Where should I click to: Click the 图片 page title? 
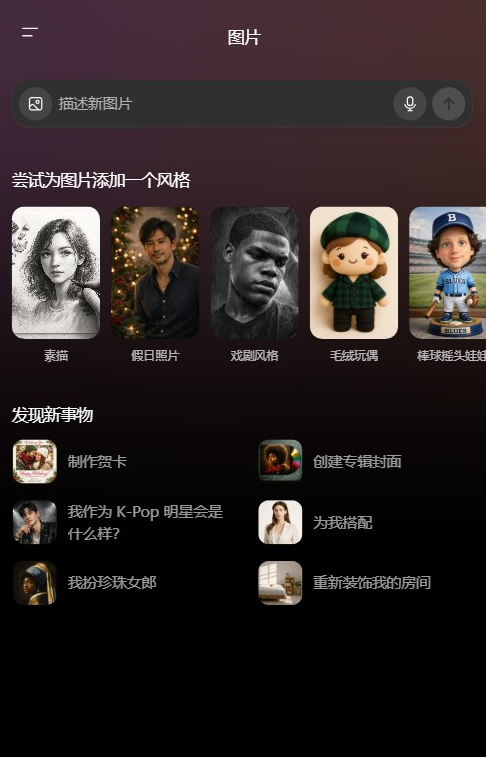click(x=244, y=37)
